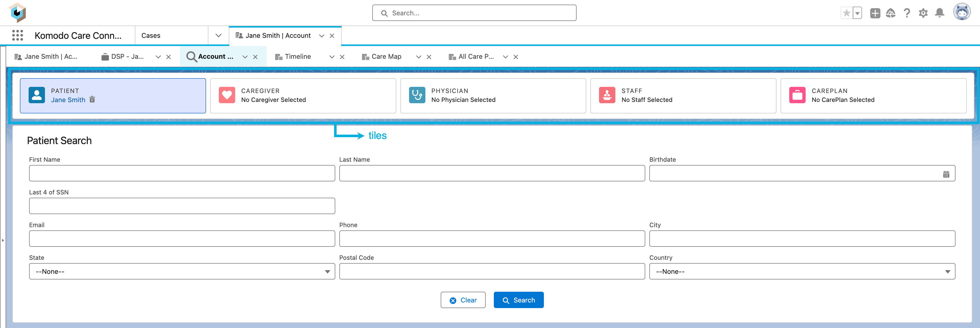
Task: Switch to the DSP - Ja... subtab
Action: pyautogui.click(x=123, y=57)
